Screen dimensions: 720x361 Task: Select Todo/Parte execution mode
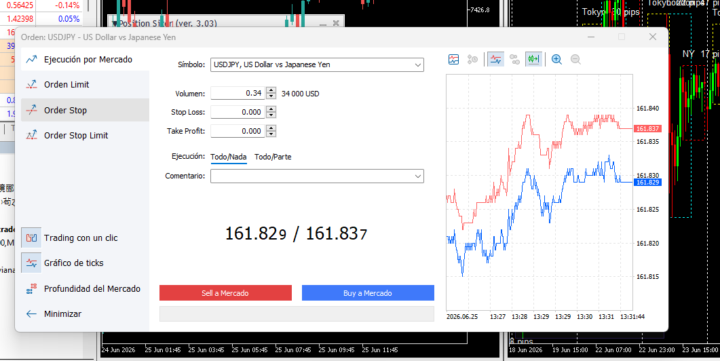(x=273, y=157)
